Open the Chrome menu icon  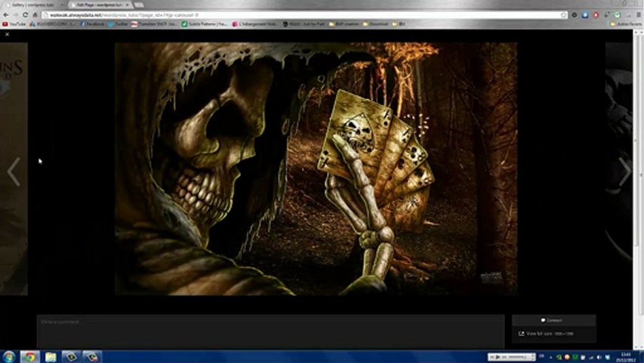(638, 15)
